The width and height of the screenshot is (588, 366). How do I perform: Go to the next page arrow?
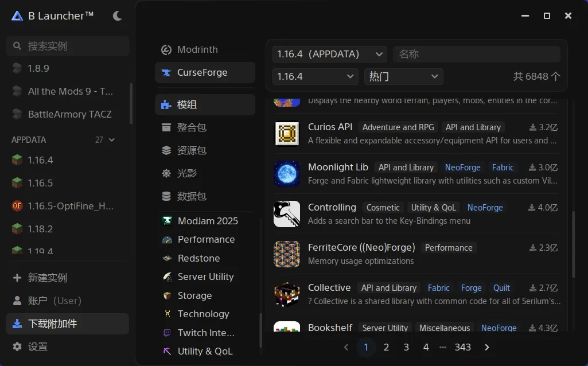point(487,347)
